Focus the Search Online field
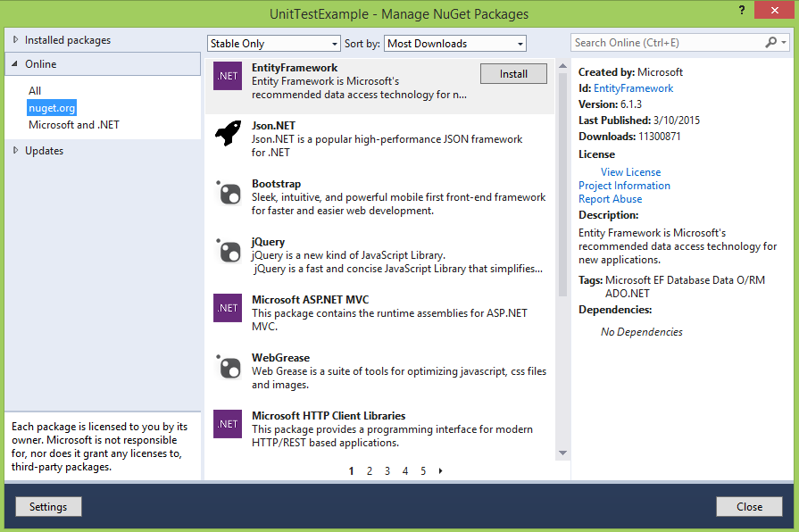The height and width of the screenshot is (532, 799). coord(668,43)
